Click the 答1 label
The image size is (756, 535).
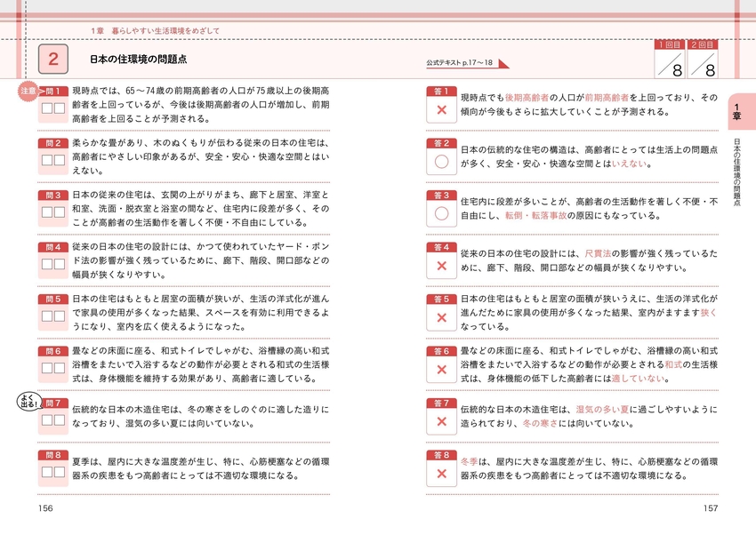[x=441, y=91]
